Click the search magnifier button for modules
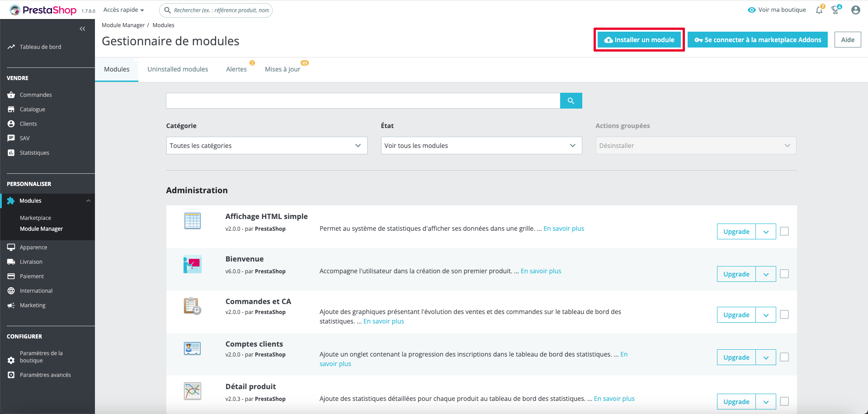This screenshot has height=414, width=868. [571, 101]
